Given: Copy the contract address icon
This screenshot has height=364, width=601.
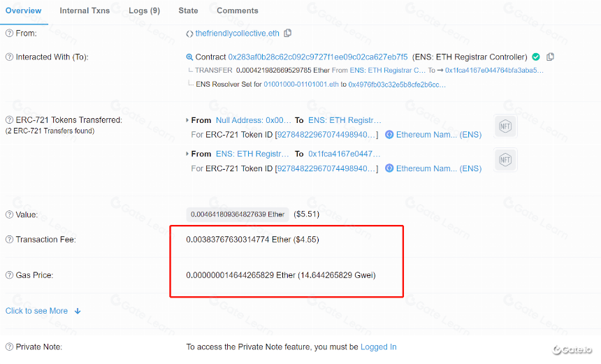Looking at the screenshot, I should point(550,57).
